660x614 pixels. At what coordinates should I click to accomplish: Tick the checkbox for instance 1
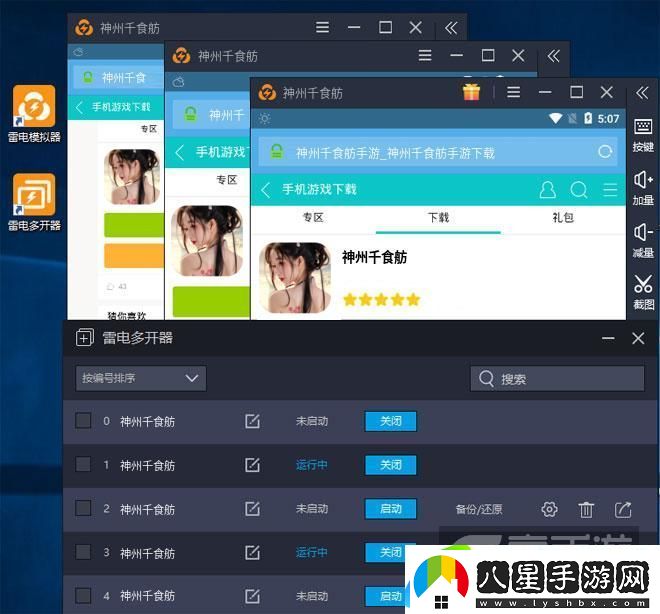tap(83, 464)
